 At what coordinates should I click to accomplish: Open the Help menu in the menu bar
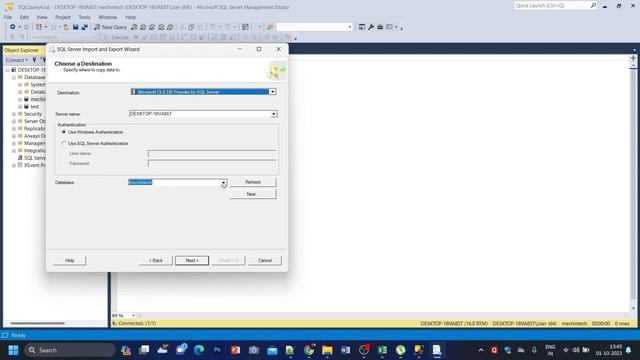[x=130, y=17]
